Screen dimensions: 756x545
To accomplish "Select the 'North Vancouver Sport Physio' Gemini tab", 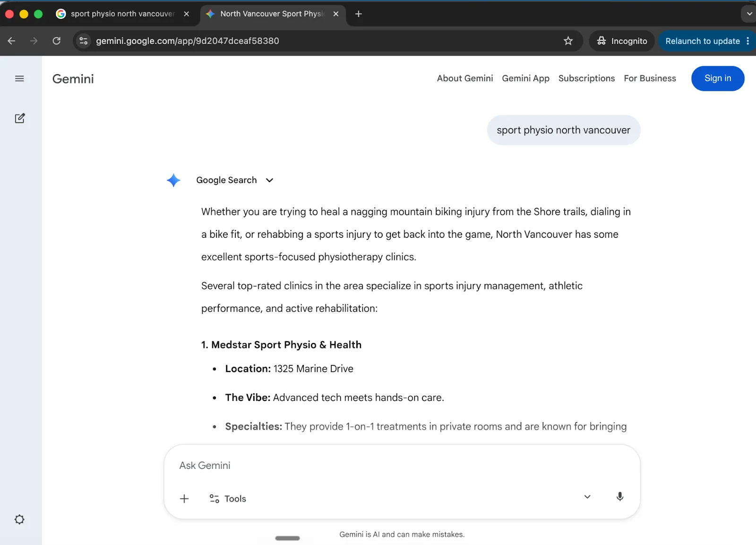I will point(273,14).
